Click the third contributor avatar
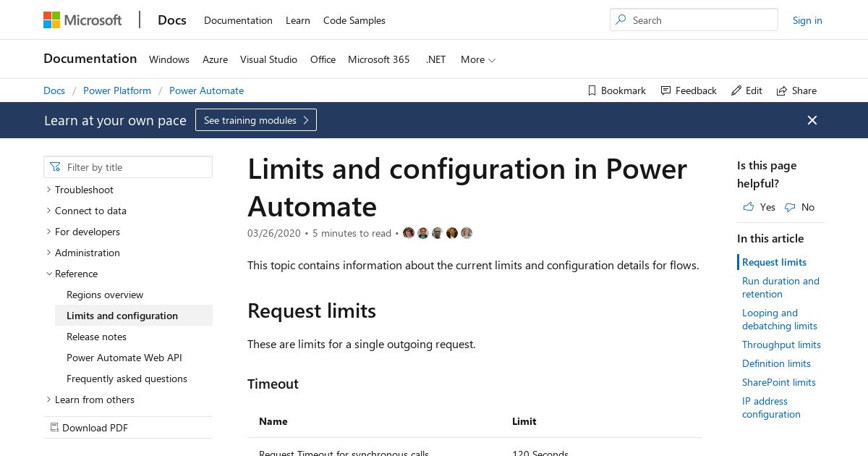The height and width of the screenshot is (456, 868). point(438,233)
